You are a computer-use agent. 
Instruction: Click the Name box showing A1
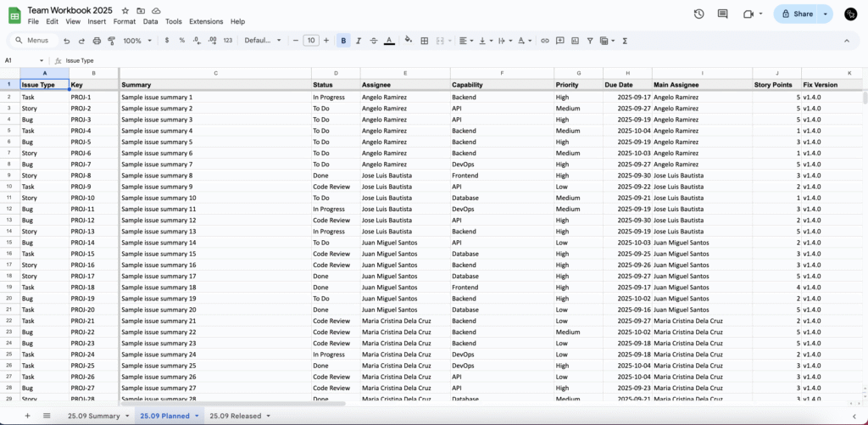[x=19, y=61]
